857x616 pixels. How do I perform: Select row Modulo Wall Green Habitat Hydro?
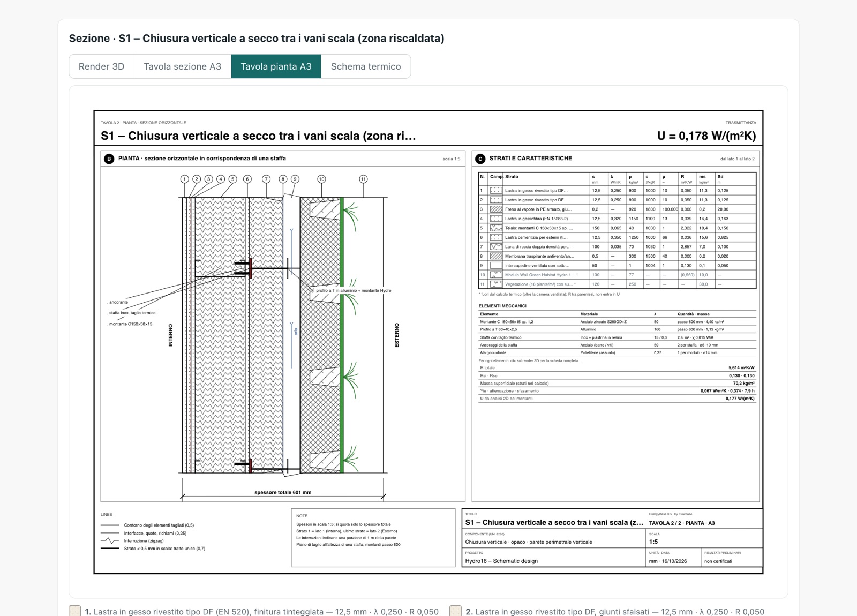(617, 275)
